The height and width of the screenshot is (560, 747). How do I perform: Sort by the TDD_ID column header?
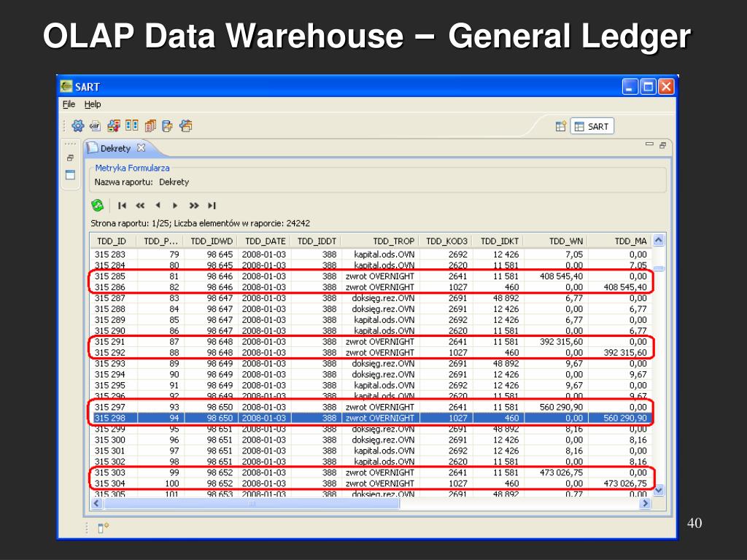tap(112, 241)
